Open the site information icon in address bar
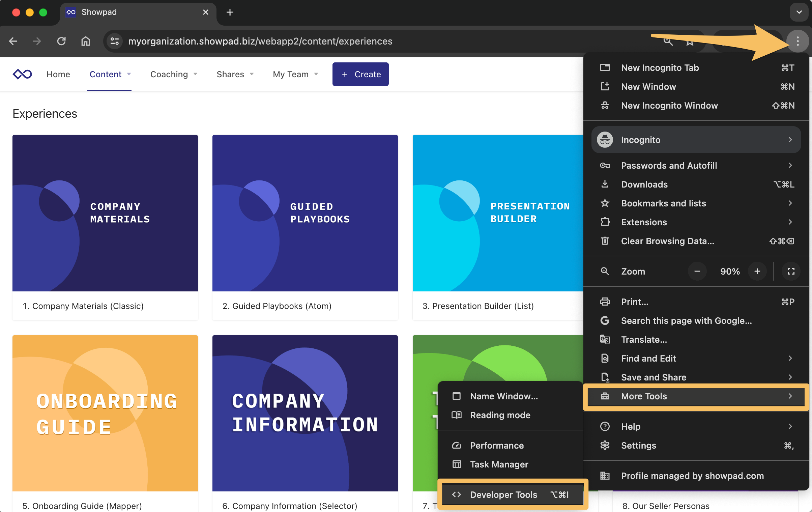 115,41
